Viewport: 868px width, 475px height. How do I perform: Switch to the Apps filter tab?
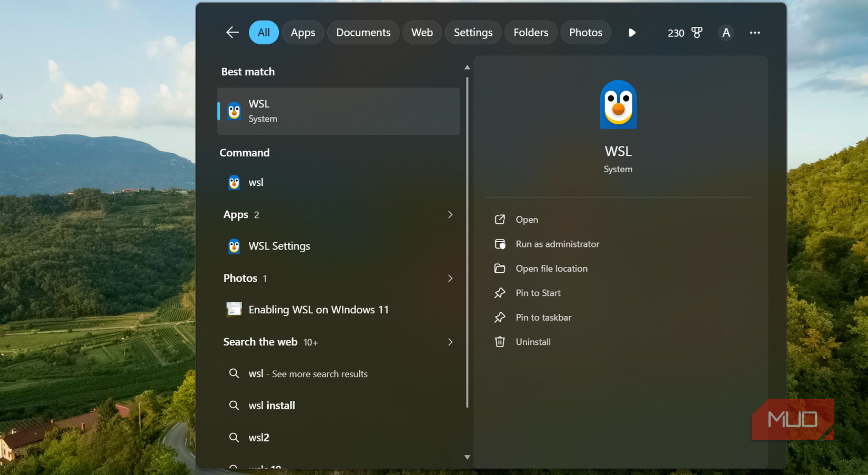303,33
